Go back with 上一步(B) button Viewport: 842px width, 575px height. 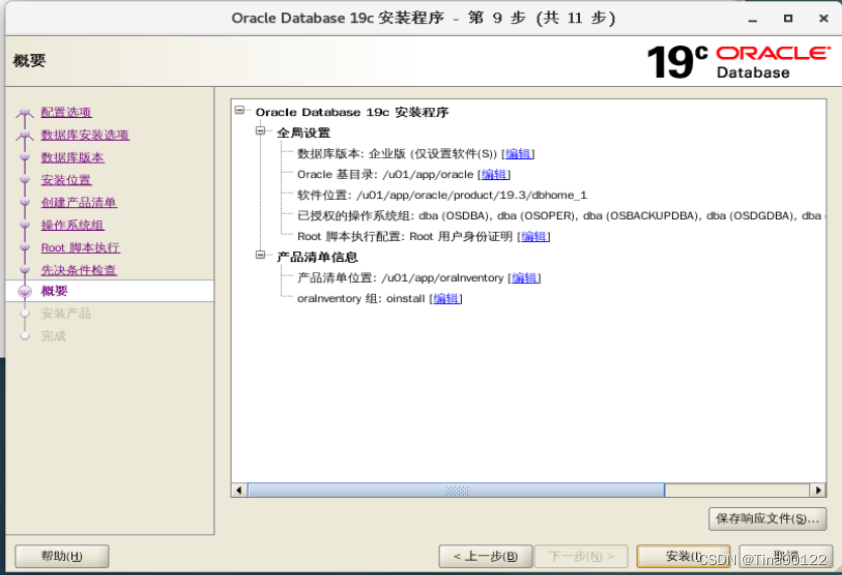pos(485,556)
